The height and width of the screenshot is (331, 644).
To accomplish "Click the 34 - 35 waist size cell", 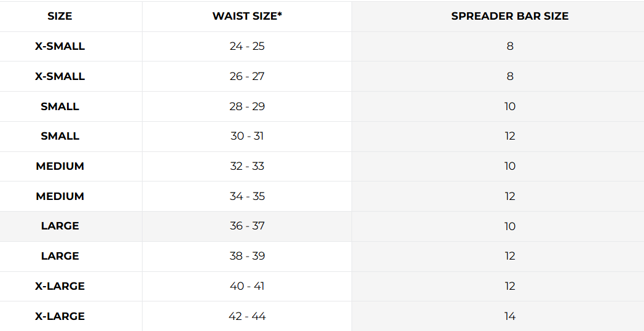I will click(x=247, y=196).
